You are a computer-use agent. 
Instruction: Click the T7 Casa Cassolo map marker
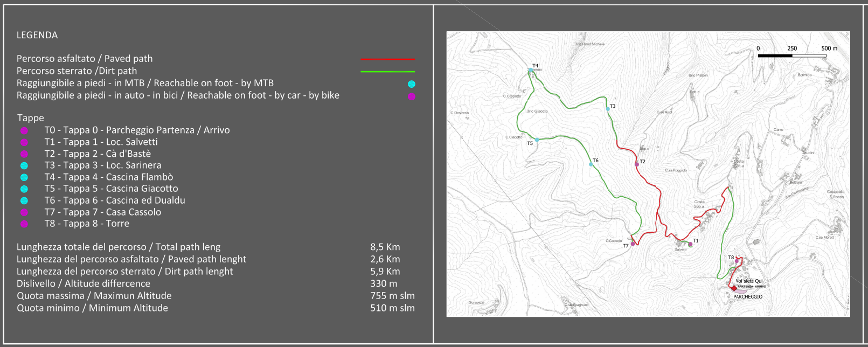[633, 244]
